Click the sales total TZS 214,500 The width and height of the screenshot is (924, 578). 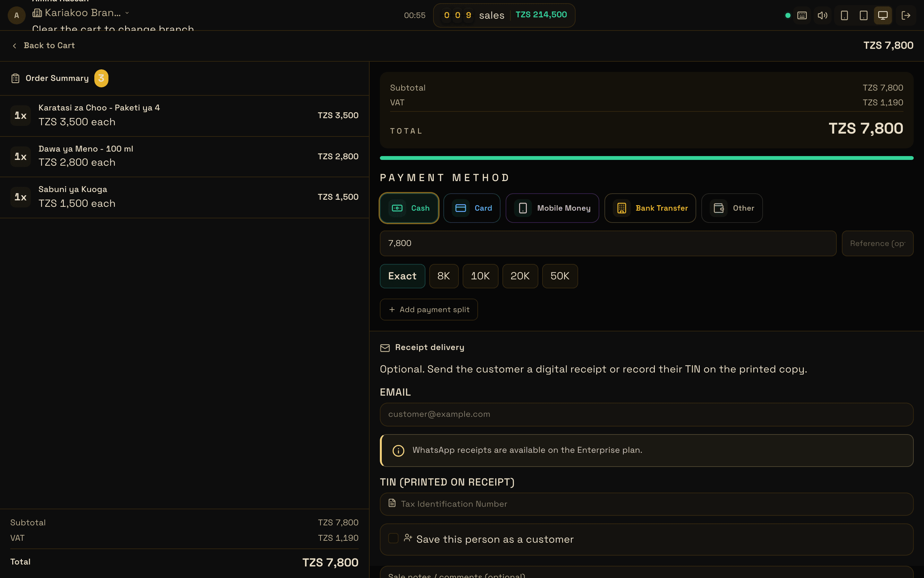(541, 14)
